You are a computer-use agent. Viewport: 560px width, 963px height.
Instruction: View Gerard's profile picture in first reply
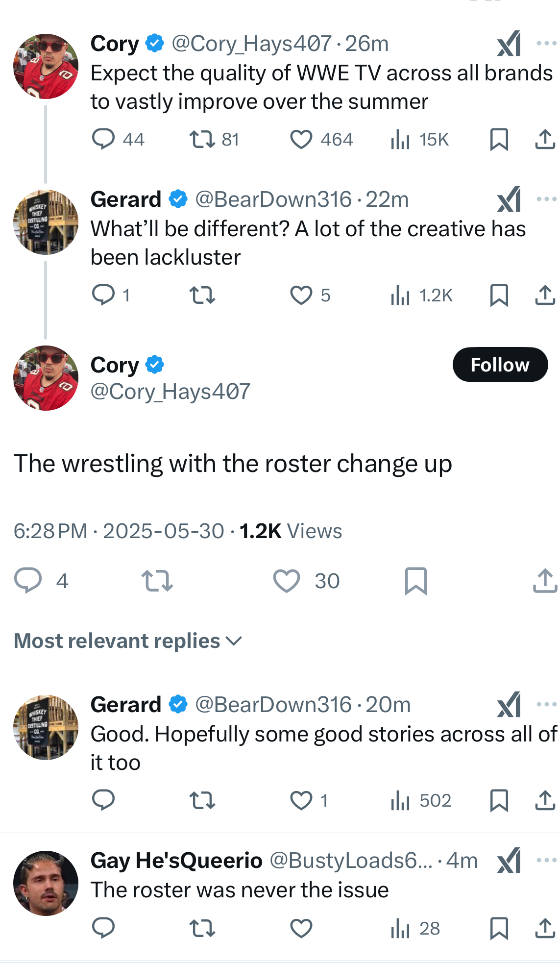tap(46, 727)
